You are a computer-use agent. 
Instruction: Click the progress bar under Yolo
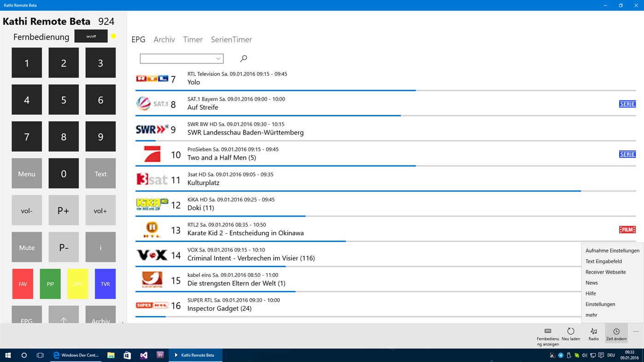276,90
